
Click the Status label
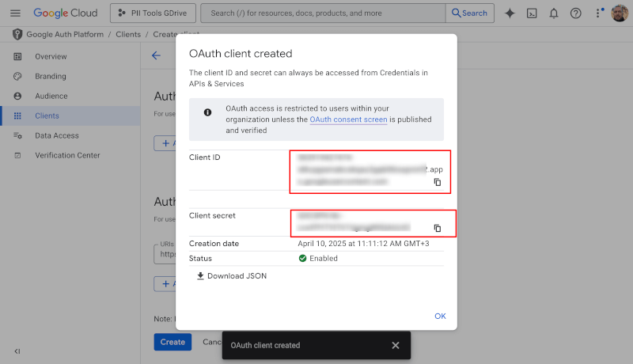(200, 258)
